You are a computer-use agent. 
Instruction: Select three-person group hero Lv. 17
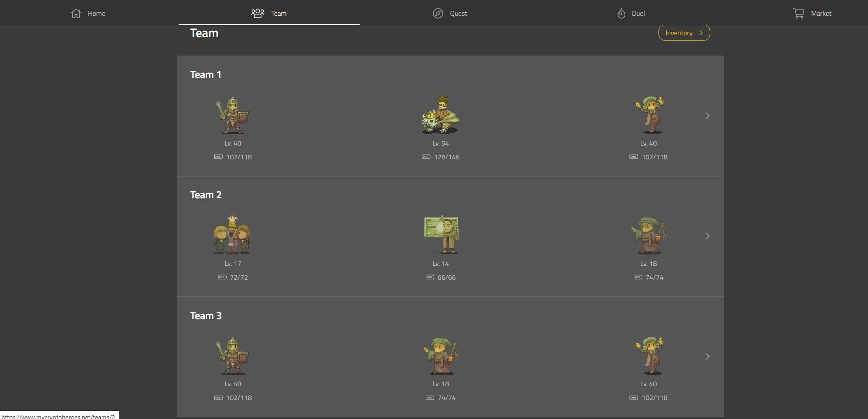pyautogui.click(x=232, y=234)
